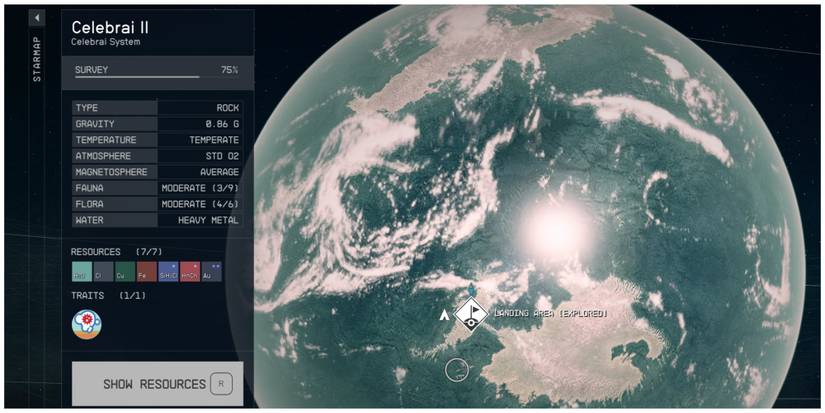Select the blue SiH3Cl resource tile

pyautogui.click(x=168, y=272)
